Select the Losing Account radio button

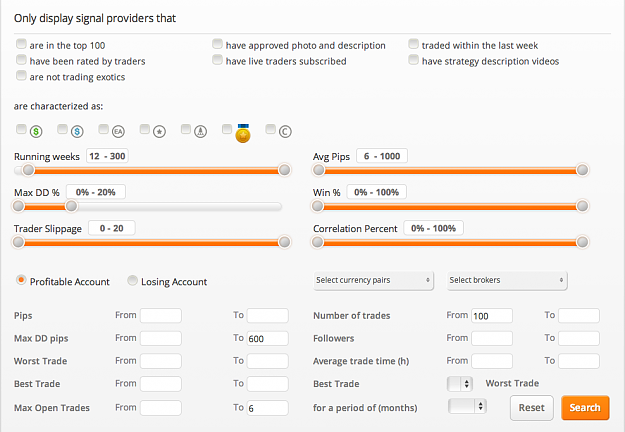click(132, 281)
